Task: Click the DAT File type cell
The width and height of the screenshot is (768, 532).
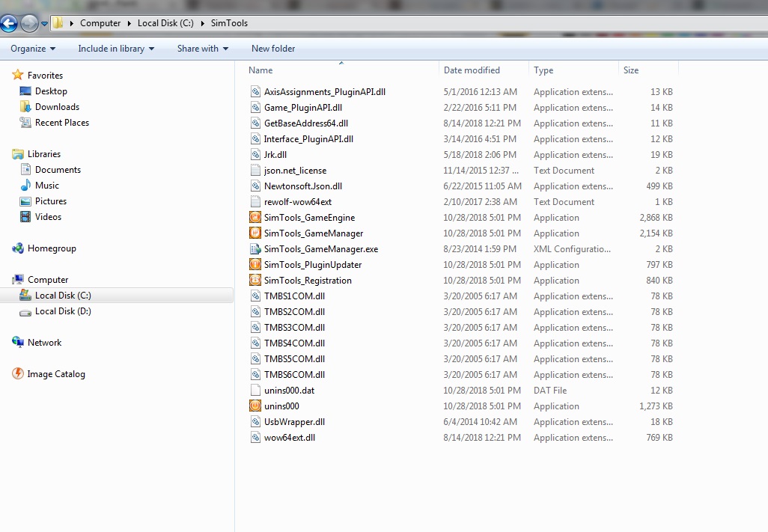Action: coord(550,390)
